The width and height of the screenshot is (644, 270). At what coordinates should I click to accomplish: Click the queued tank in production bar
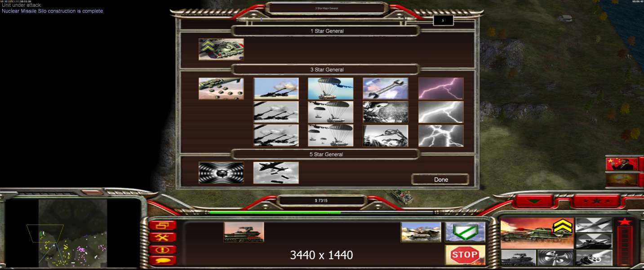[x=244, y=232]
